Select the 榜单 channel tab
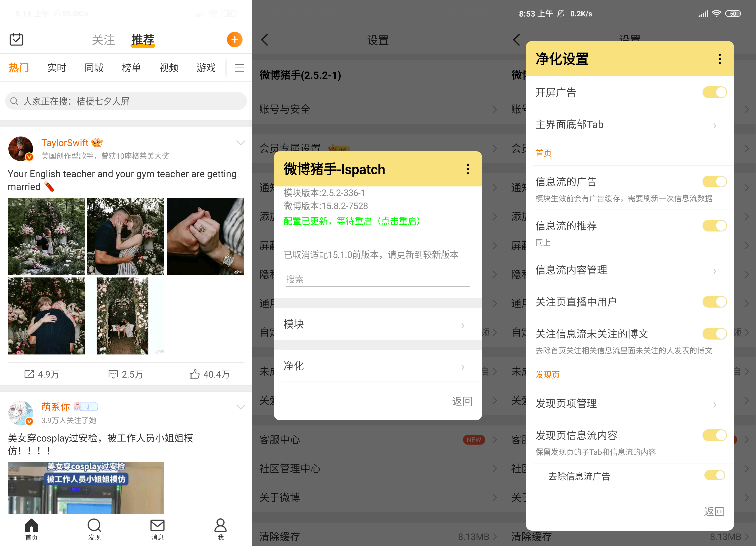756x547 pixels. [x=131, y=68]
